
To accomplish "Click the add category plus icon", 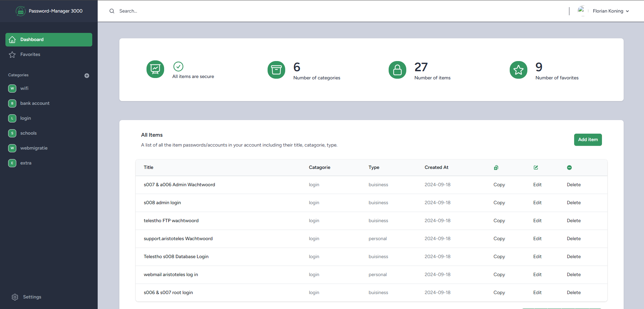I will point(87,76).
